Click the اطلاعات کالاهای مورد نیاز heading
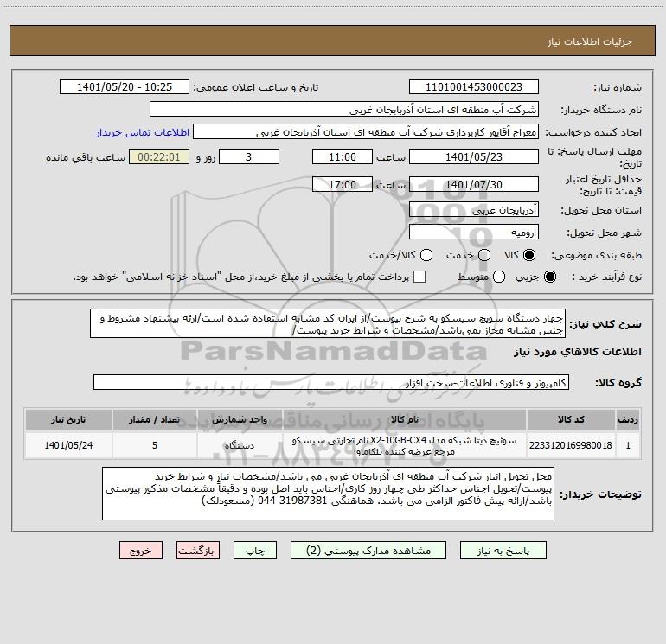Image resolution: width=666 pixels, height=644 pixels. coord(577,352)
